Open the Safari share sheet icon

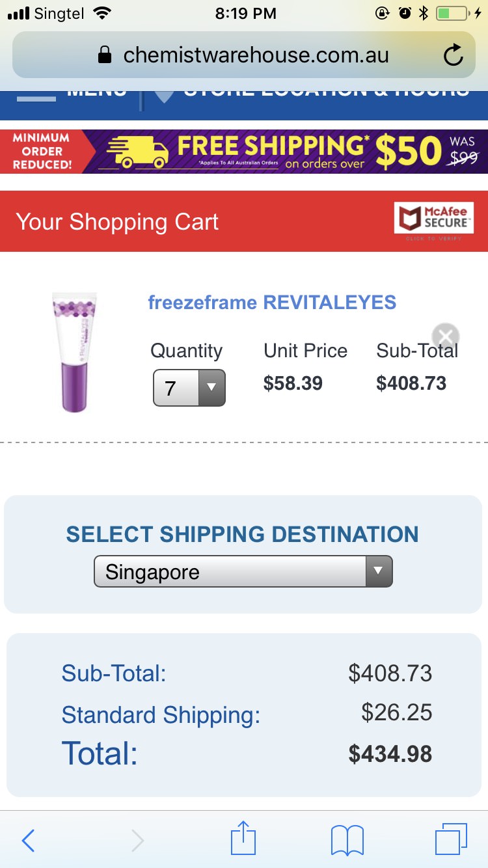coord(244,839)
